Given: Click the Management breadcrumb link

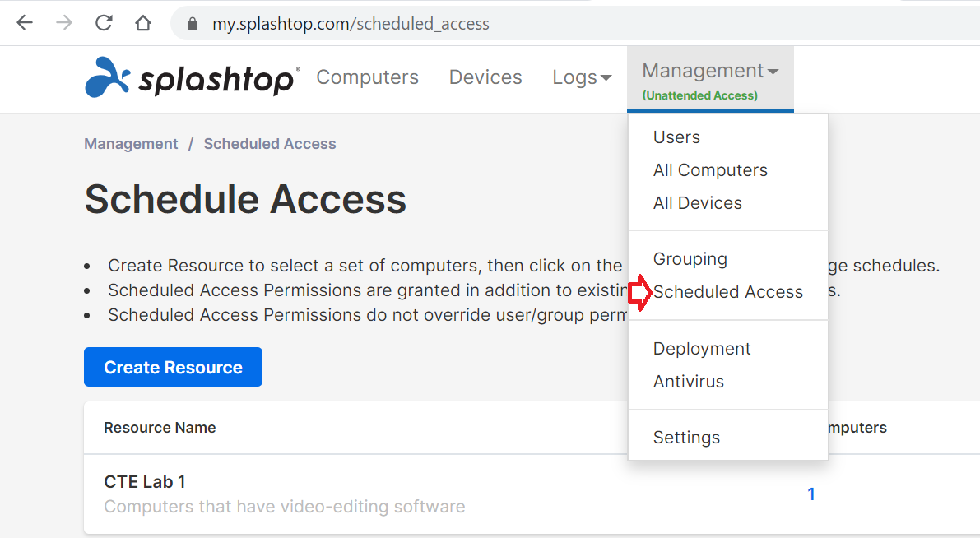Looking at the screenshot, I should pyautogui.click(x=131, y=144).
